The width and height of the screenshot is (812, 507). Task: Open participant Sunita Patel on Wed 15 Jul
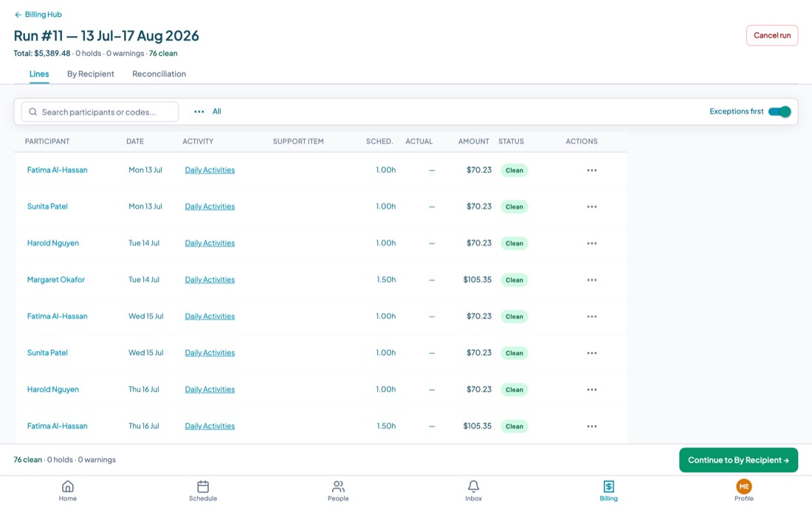coord(47,353)
